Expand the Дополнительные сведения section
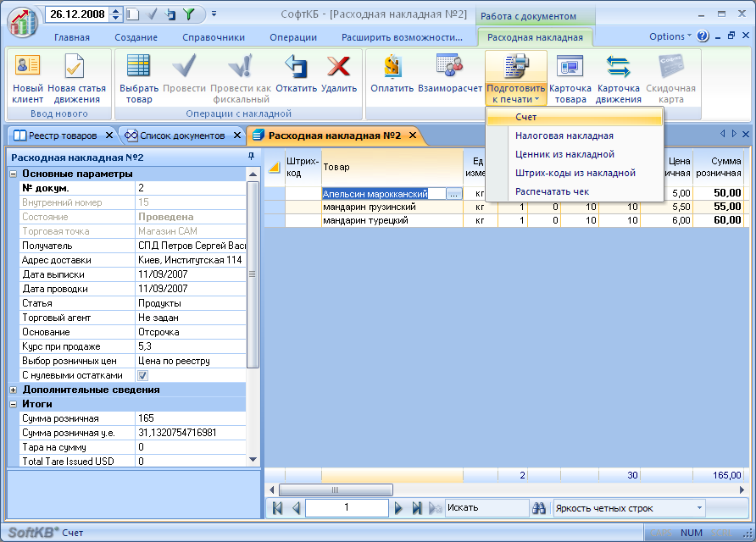The image size is (756, 542). [x=14, y=390]
